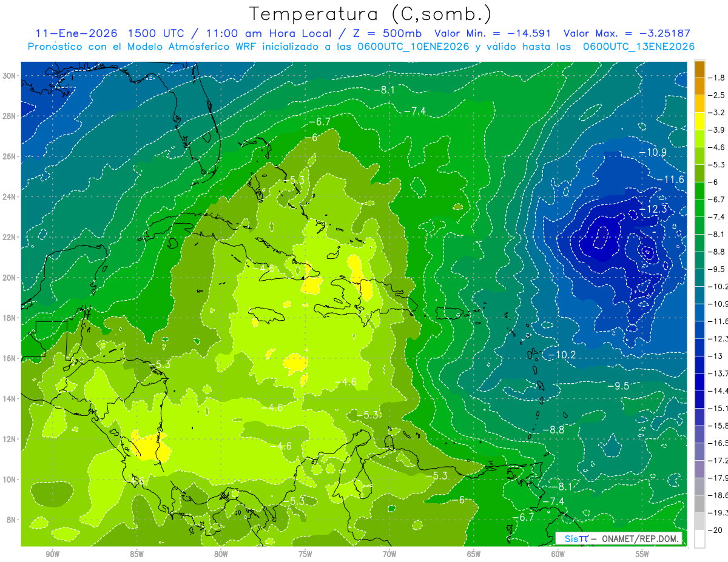This screenshot has width=728, height=562.
Task: Click the '55W' longitude axis label
Action: [642, 554]
